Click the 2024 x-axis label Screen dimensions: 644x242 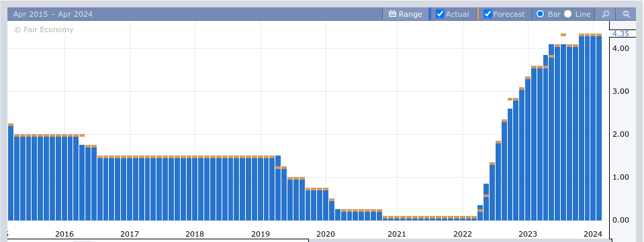coord(593,234)
